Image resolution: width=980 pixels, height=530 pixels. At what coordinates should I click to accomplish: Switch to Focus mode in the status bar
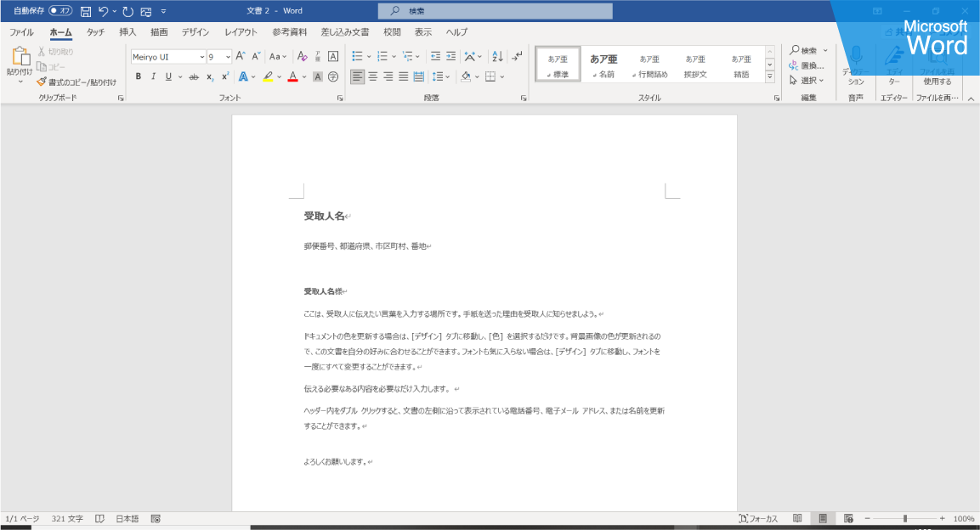pyautogui.click(x=755, y=517)
